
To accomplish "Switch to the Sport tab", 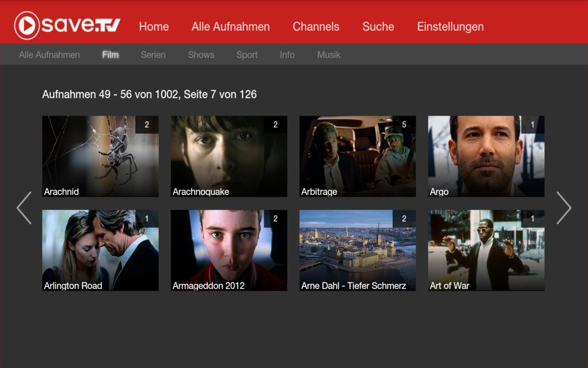I will coord(247,55).
